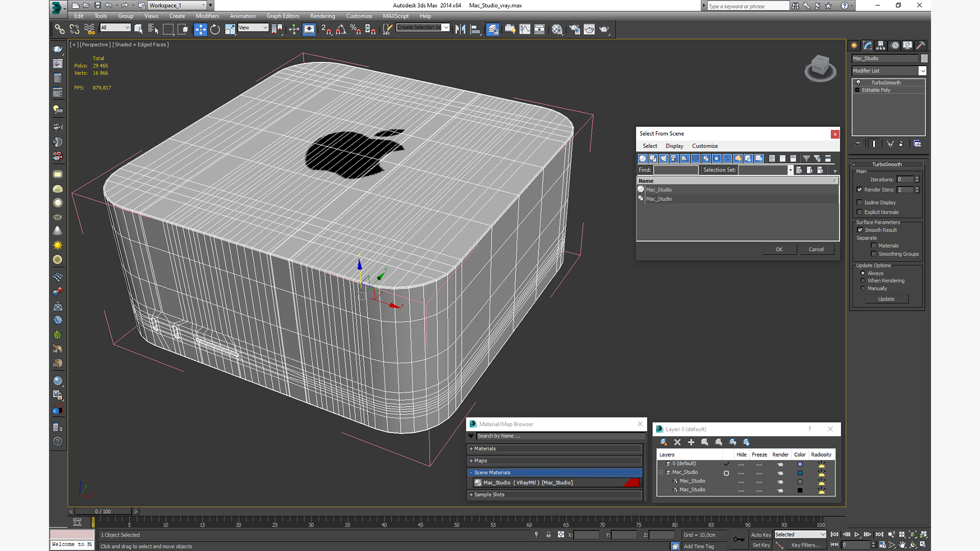Click the Mirror tool icon

(x=460, y=29)
